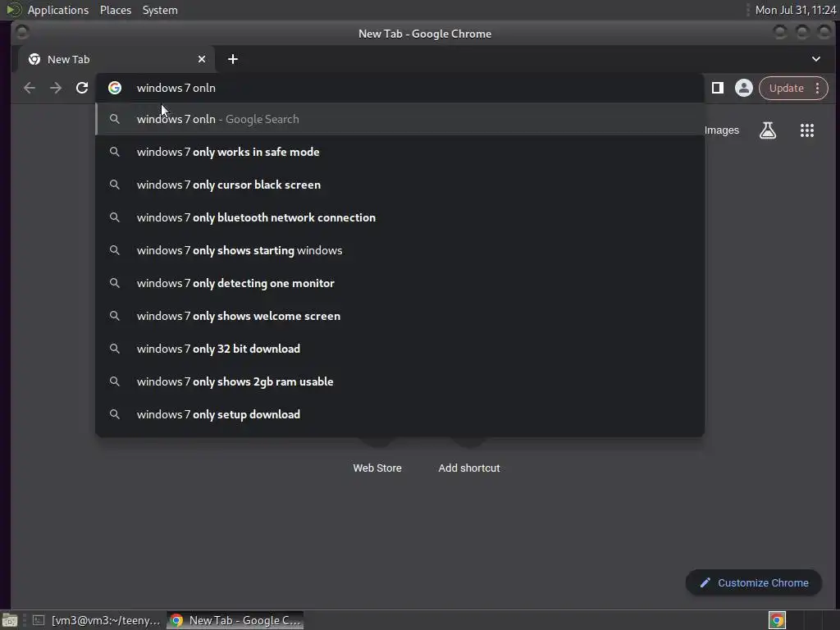840x630 pixels.
Task: Open Search Labs flask icon
Action: pyautogui.click(x=768, y=130)
